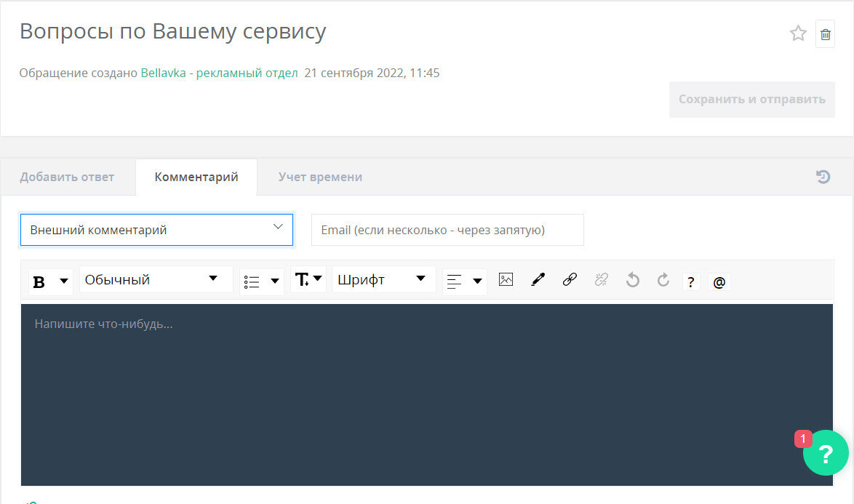Remove a hyperlink
Screen dimensions: 854x504
point(601,281)
